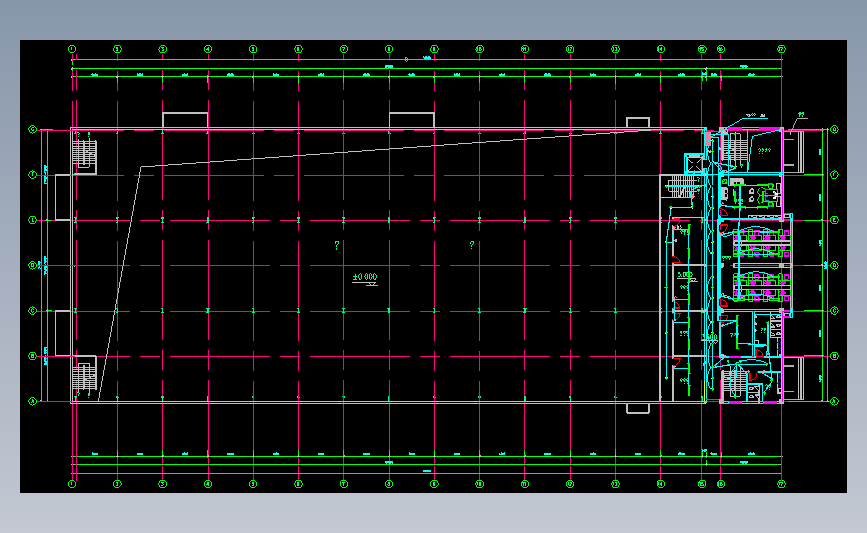The height and width of the screenshot is (533, 867).
Task: Select grid bubble 2 in bottom row
Action: point(117,484)
